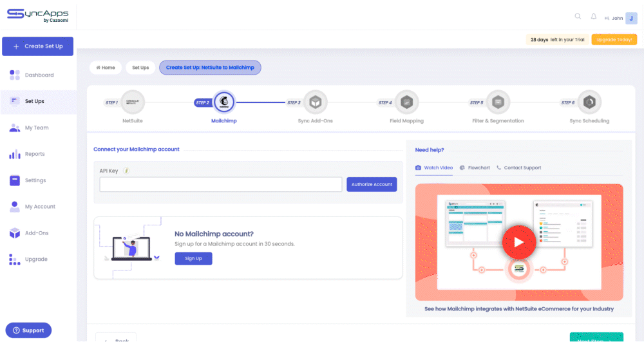Screen dimensions: 644x349
Task: Go to Home breadcrumb
Action: pos(106,68)
